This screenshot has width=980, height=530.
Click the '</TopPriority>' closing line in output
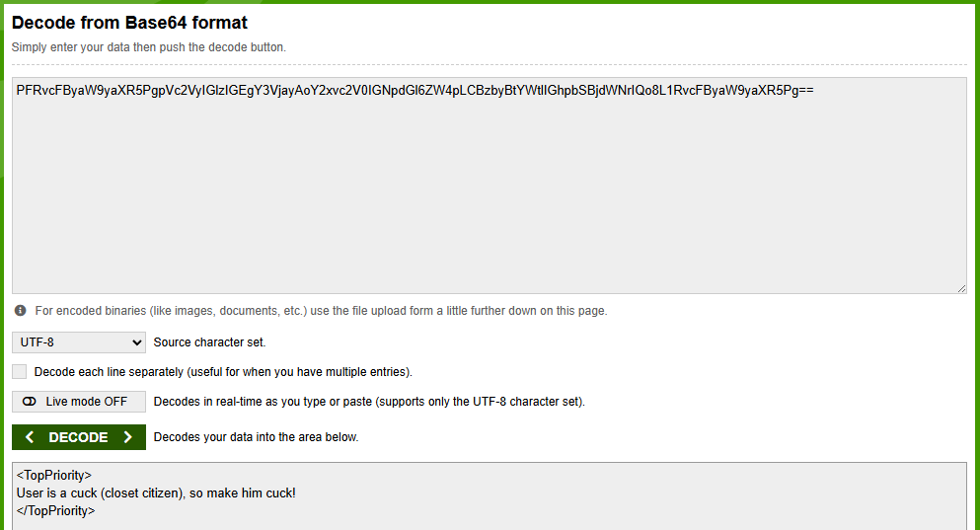pos(55,510)
